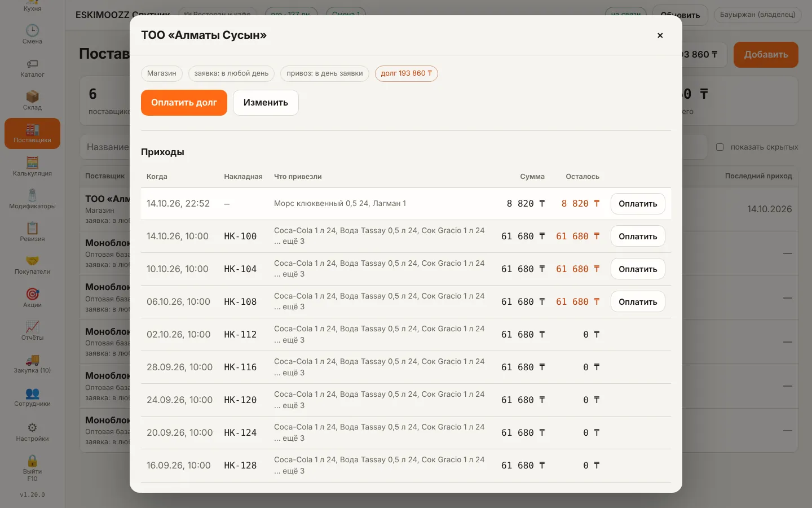Go to Склад box icon
812x508 pixels.
click(32, 97)
